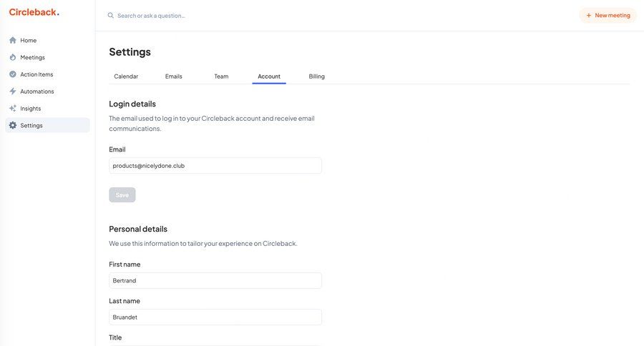Click the Meetings flame icon

click(x=13, y=57)
